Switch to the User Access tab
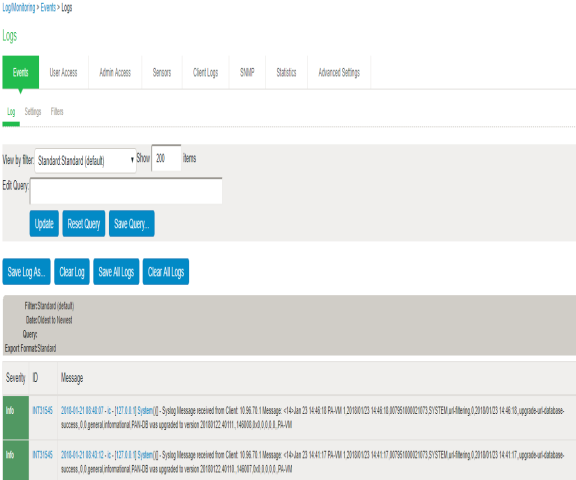Image resolution: width=576 pixels, height=480 pixels. [64, 72]
